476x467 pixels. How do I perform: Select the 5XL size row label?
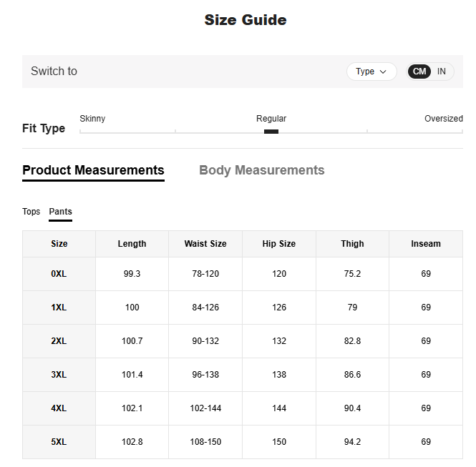tap(59, 442)
